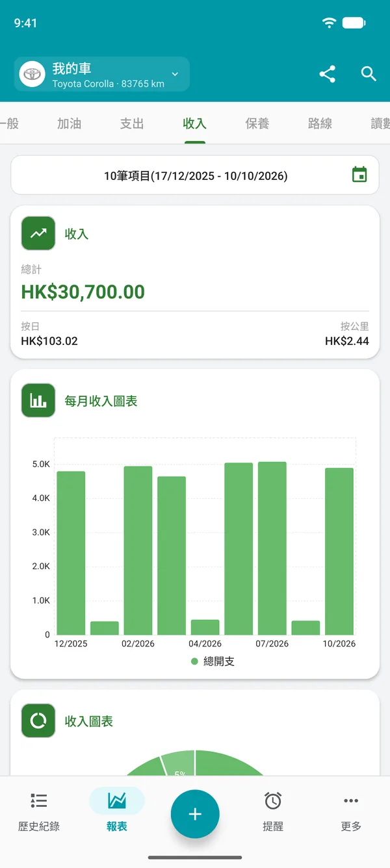Tap the per-day value HK$103.02
The width and height of the screenshot is (390, 868).
(x=49, y=340)
